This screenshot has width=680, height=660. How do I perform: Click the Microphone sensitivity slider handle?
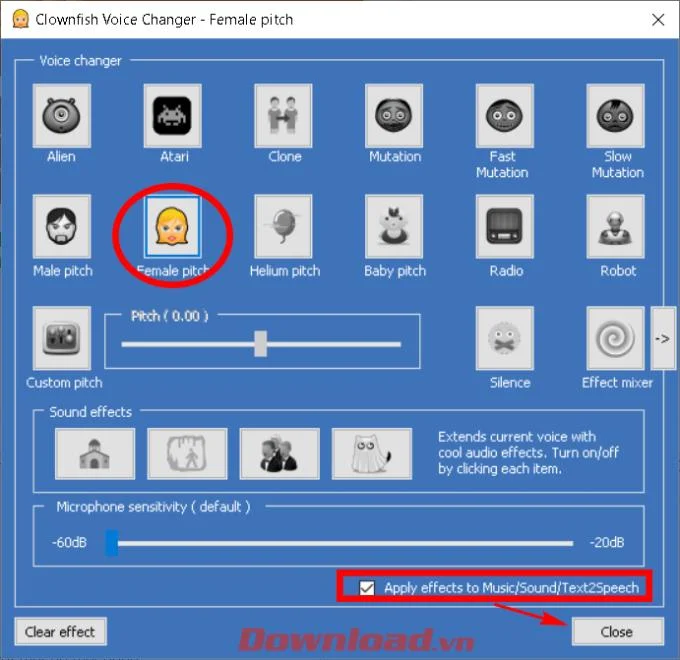click(112, 542)
